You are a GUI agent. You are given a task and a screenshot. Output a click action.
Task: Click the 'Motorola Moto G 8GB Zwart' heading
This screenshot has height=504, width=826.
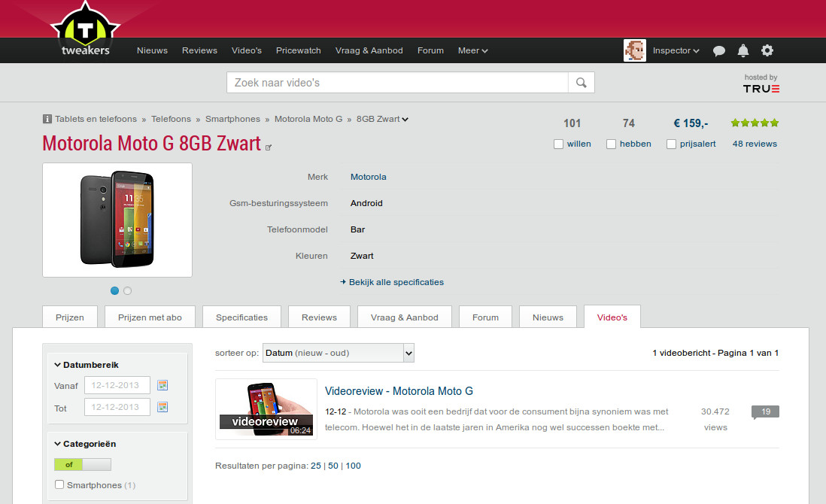(x=152, y=143)
